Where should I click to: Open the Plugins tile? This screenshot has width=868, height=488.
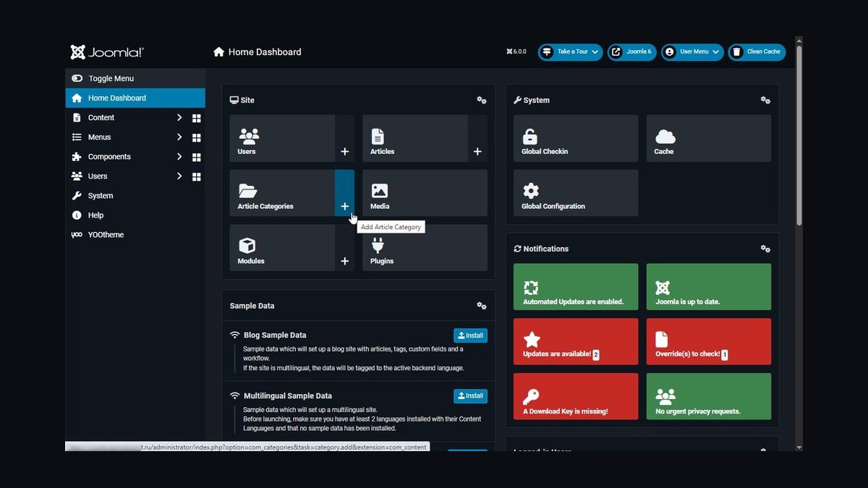[425, 248]
